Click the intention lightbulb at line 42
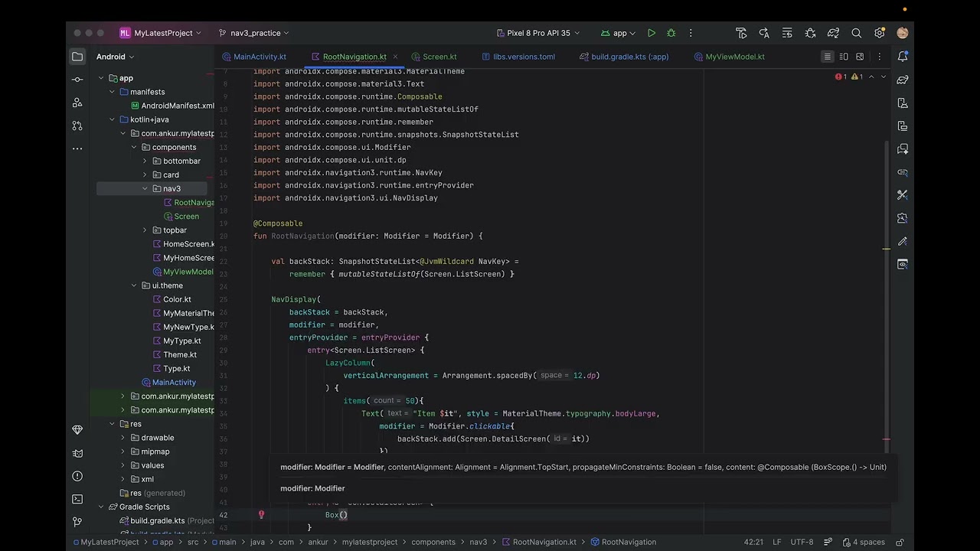980x551 pixels. point(261,515)
